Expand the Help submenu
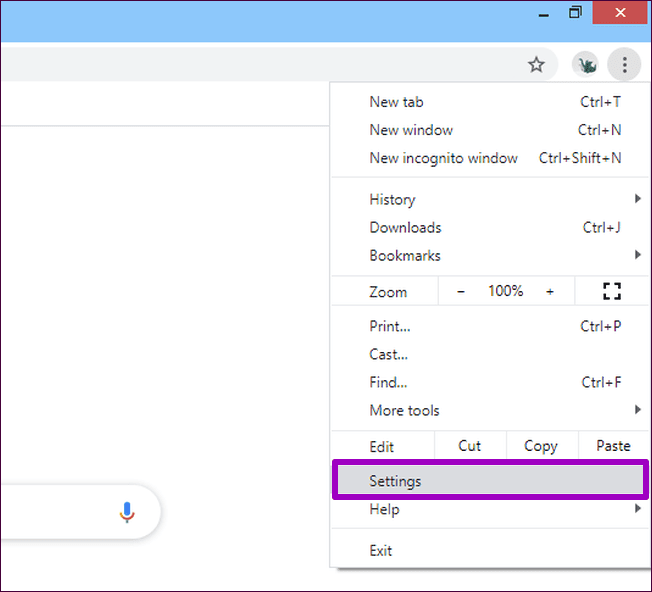Image resolution: width=652 pixels, height=592 pixels. 490,509
